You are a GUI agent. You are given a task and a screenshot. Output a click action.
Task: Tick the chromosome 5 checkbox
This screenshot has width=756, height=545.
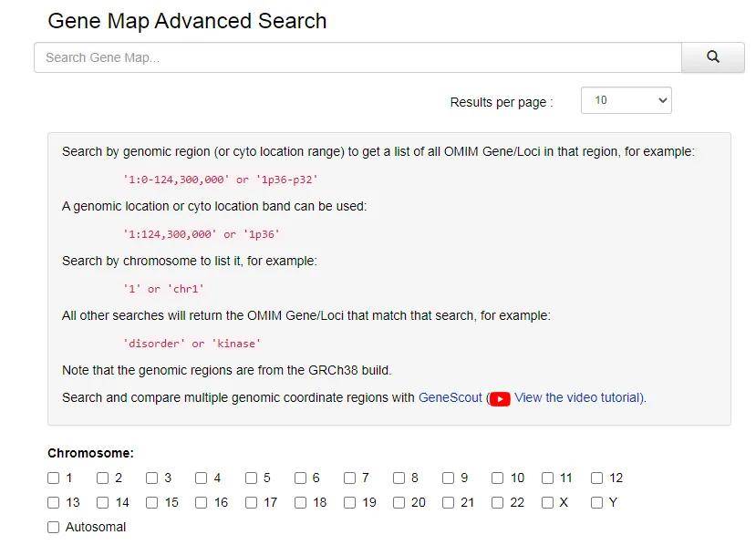pyautogui.click(x=251, y=478)
